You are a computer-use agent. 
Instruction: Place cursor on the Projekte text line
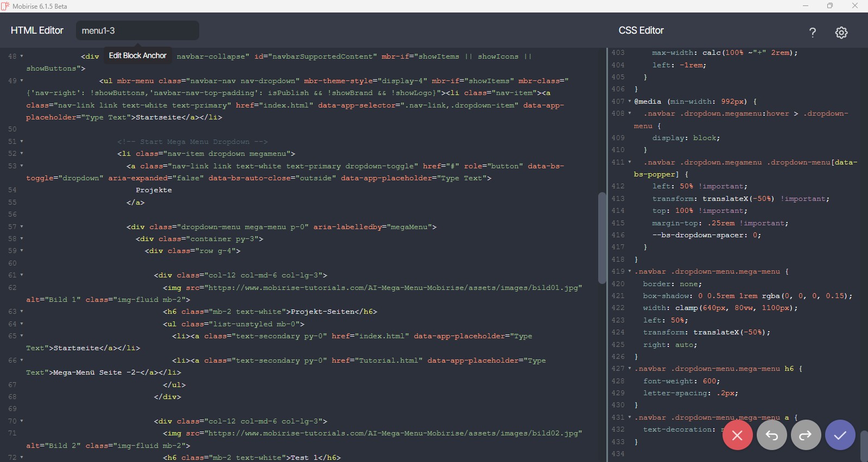pos(154,190)
